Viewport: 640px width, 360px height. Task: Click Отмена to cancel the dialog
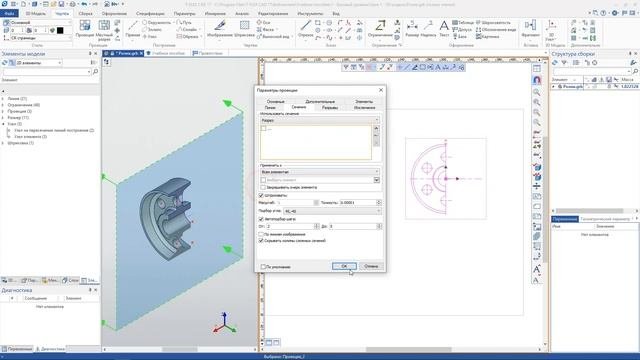click(371, 266)
